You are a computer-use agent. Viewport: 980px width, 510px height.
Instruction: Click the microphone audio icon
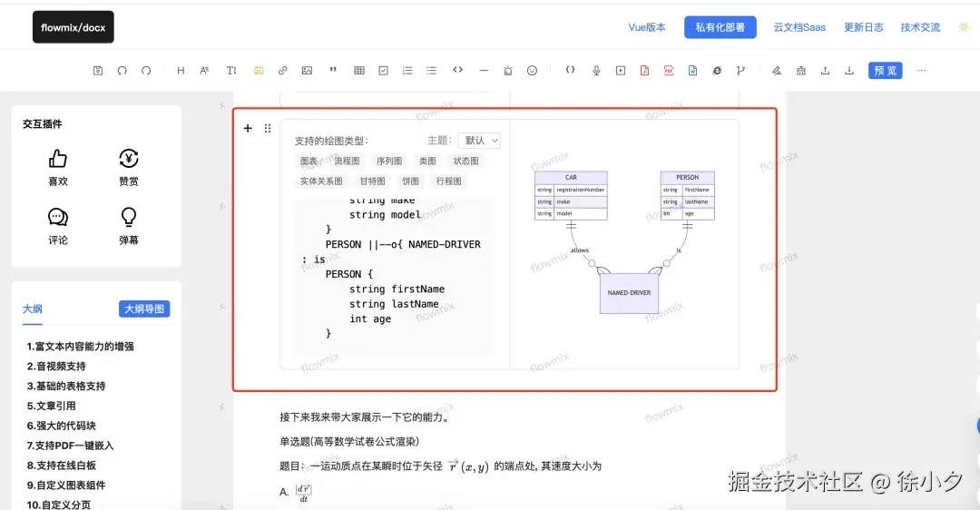click(x=596, y=71)
